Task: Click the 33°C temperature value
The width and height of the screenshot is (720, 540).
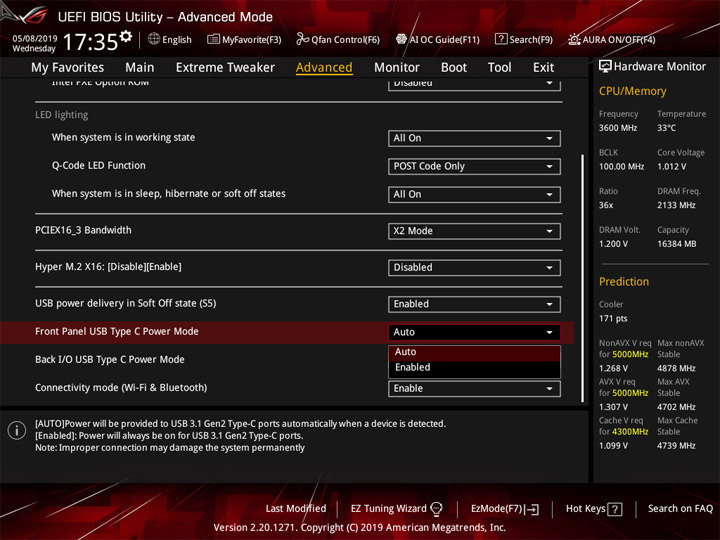Action: pyautogui.click(x=666, y=128)
